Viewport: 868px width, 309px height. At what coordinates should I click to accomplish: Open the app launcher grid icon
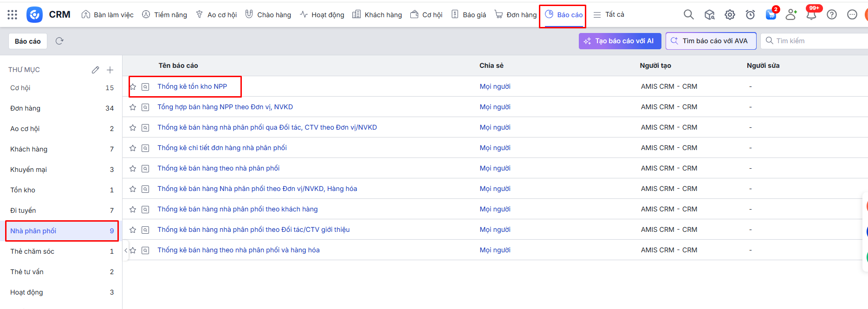coord(13,15)
